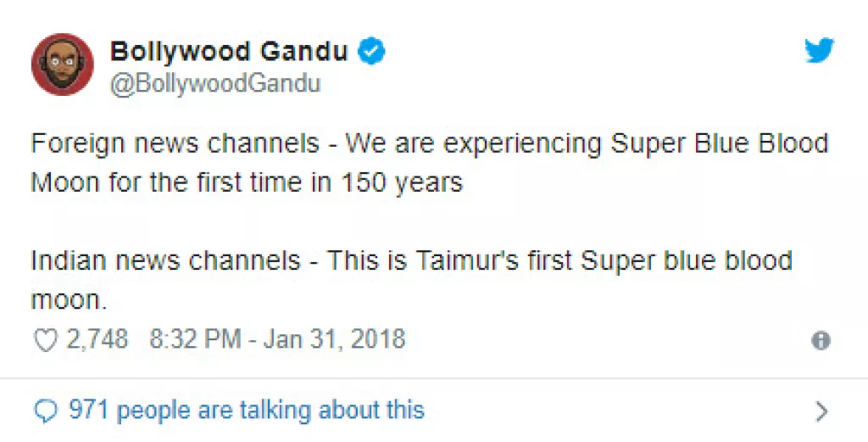
Task: Click the "Indian news channels" text
Action: pos(166,260)
